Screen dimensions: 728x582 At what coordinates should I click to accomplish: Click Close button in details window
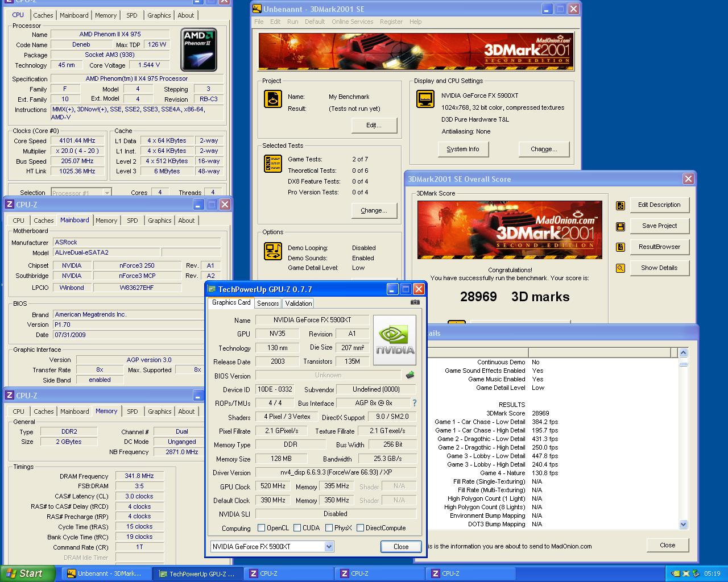click(668, 545)
